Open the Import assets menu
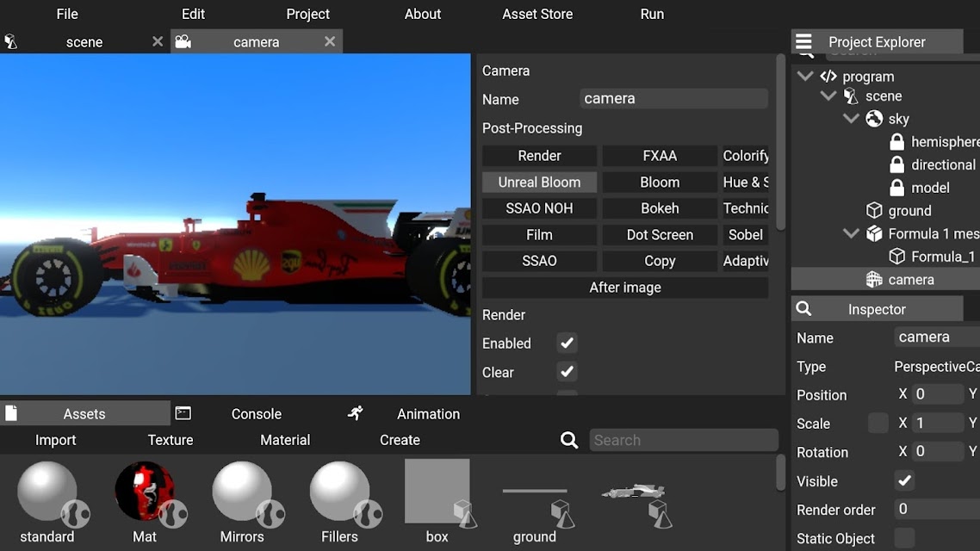Image resolution: width=980 pixels, height=551 pixels. tap(56, 440)
